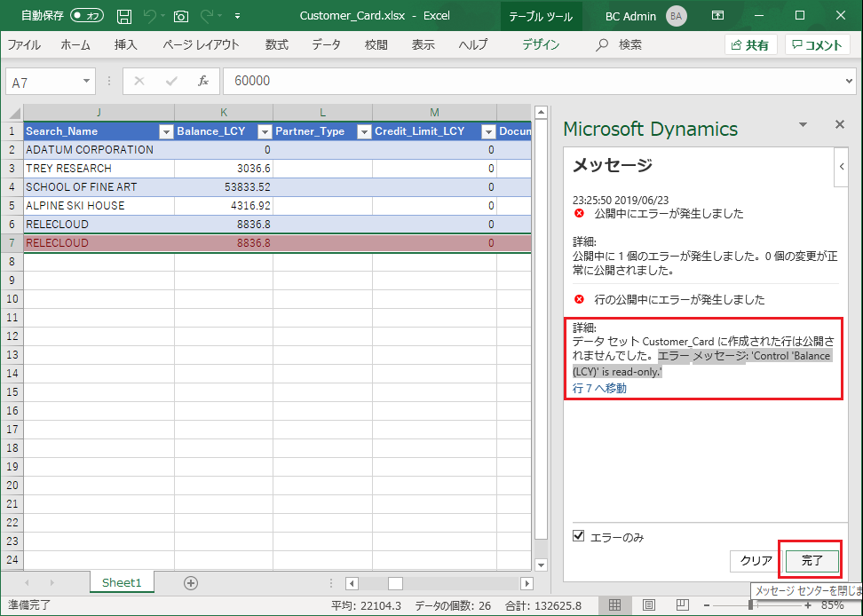Open the Name Box dropdown arrow

(86, 82)
